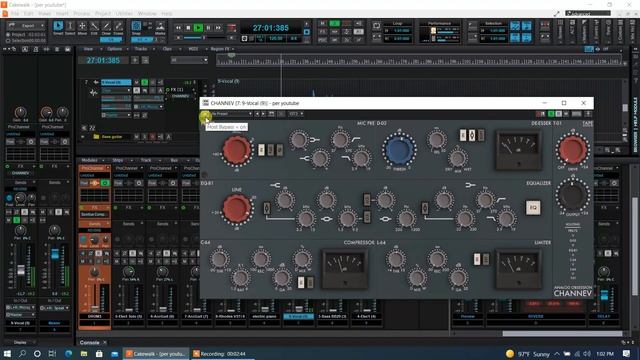
Task: Stop playback in transport
Action: tap(188, 28)
